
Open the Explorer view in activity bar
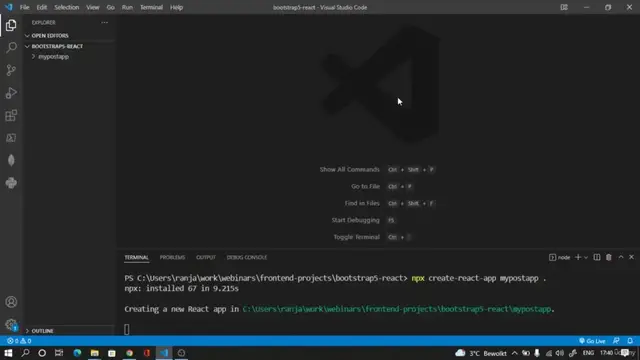11,25
